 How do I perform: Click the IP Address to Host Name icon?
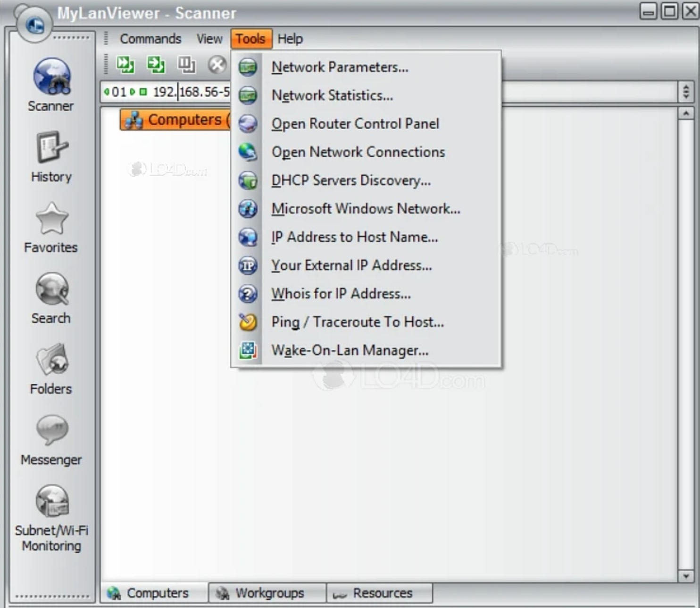[x=248, y=237]
